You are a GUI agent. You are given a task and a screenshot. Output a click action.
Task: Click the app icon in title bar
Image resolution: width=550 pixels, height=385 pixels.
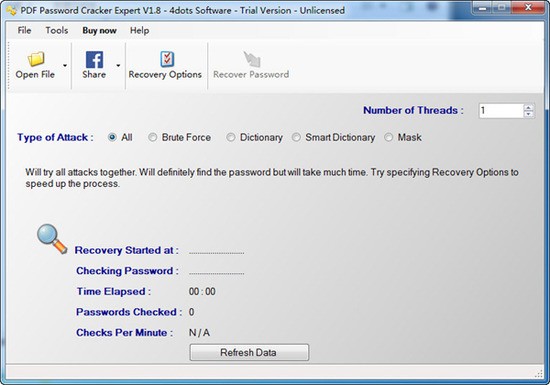click(x=12, y=11)
